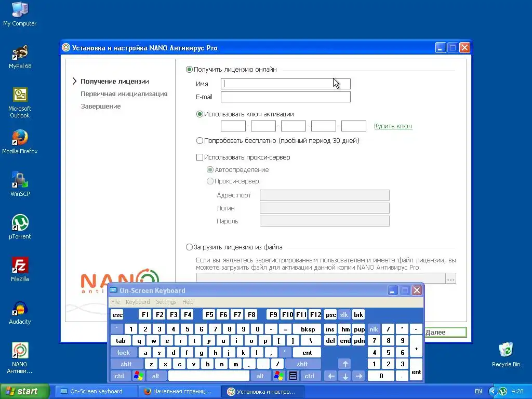Select 'Автоопределение' radio button
This screenshot has height=399, width=532.
(x=210, y=170)
